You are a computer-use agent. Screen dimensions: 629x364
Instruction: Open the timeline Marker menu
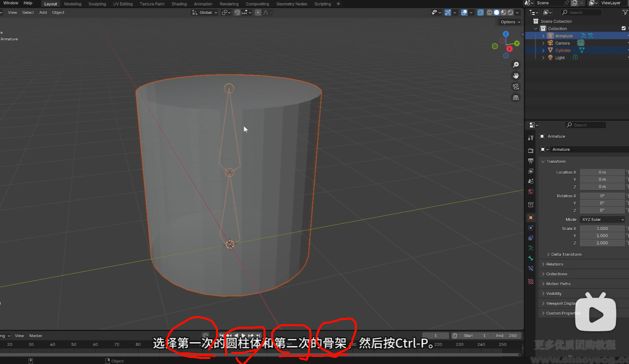point(36,336)
